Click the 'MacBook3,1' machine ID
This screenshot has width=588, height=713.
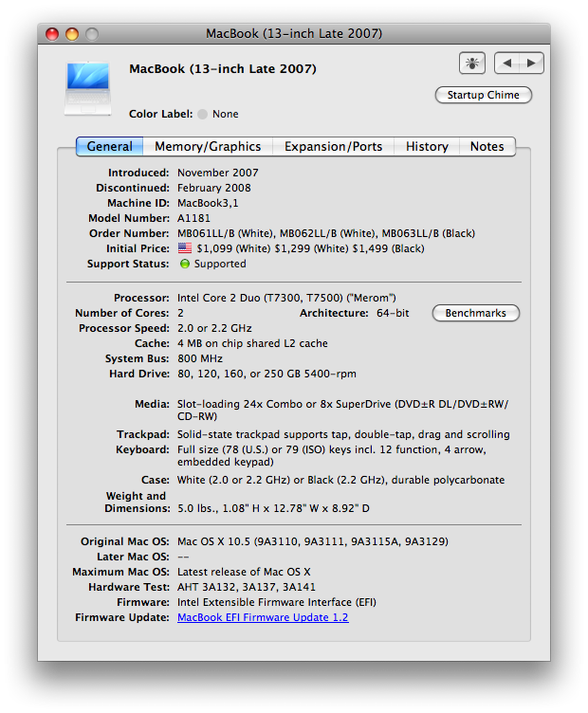[208, 203]
